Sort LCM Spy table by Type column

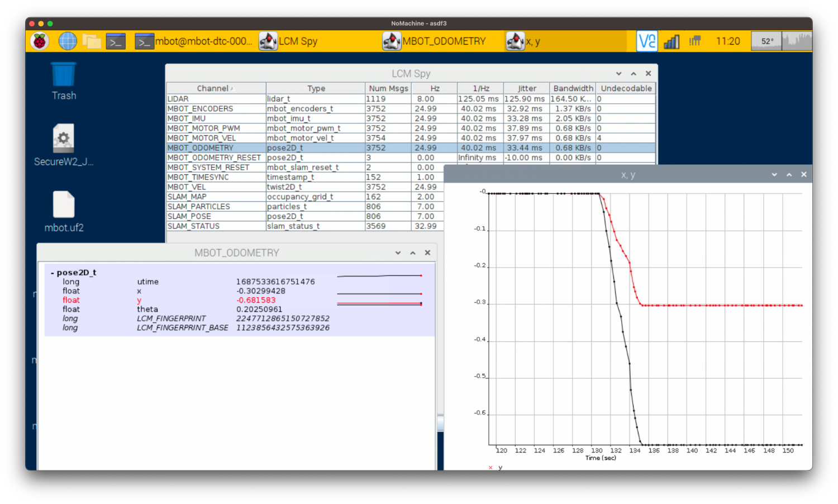(x=316, y=88)
